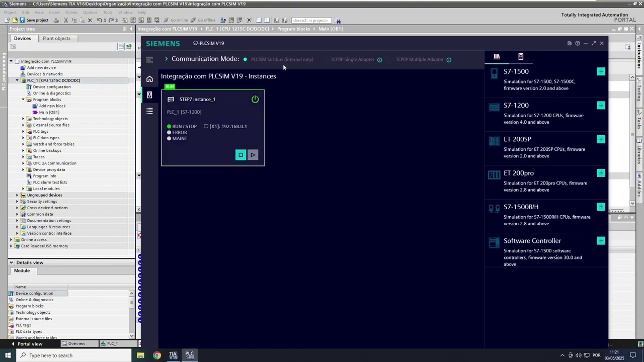644x362 pixels.
Task: Click the Print toolbar icon
Action: tap(56, 20)
